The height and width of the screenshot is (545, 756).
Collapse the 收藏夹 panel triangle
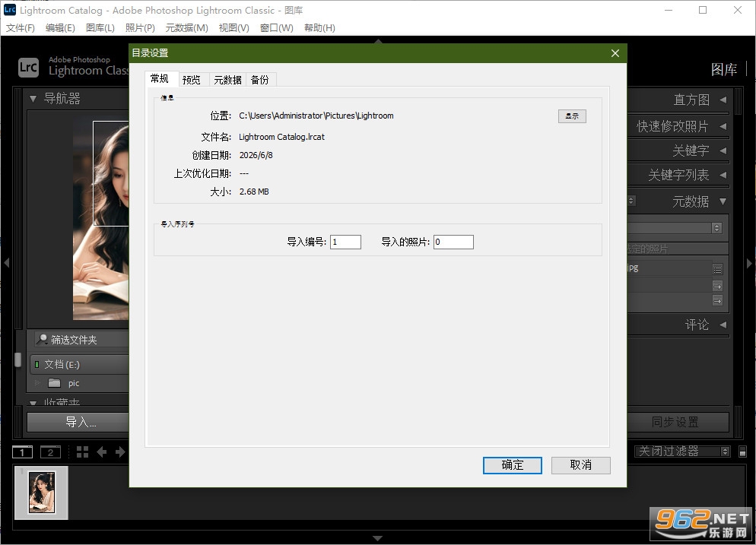coord(33,403)
